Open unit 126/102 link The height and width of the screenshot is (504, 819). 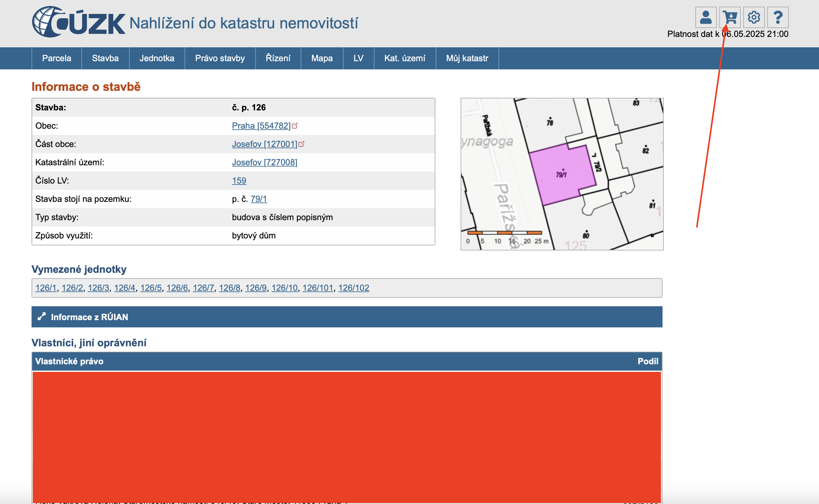pos(353,288)
